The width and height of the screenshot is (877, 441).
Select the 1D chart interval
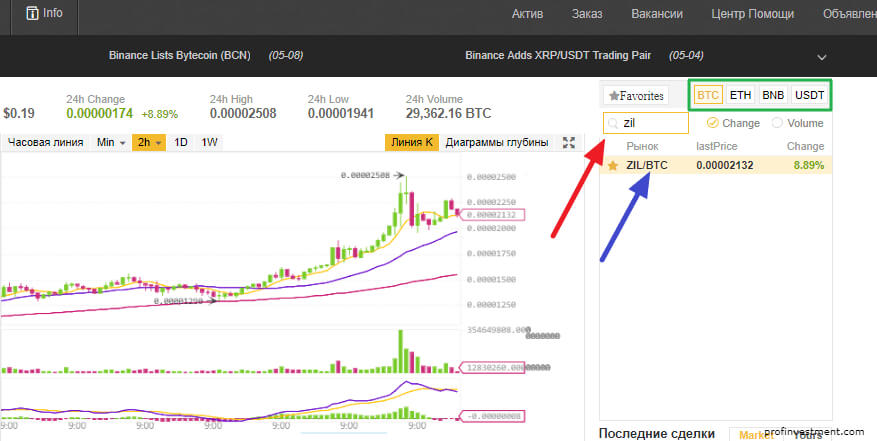pos(180,142)
